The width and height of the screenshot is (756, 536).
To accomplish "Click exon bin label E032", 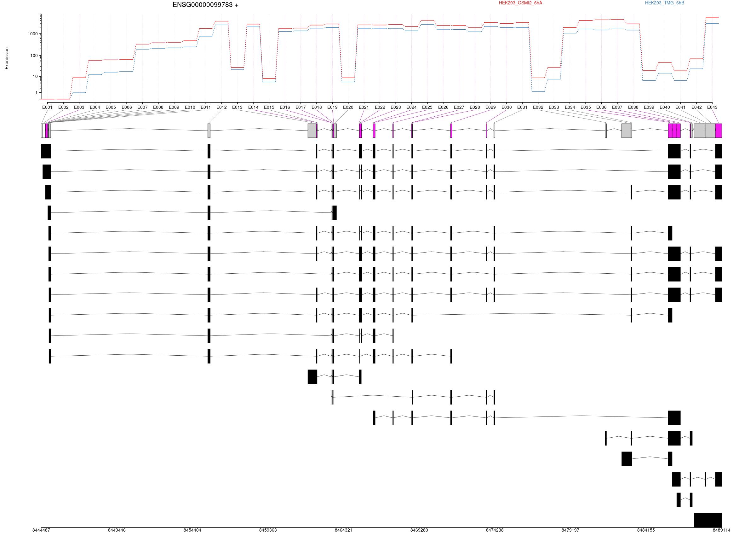I will 538,107.
